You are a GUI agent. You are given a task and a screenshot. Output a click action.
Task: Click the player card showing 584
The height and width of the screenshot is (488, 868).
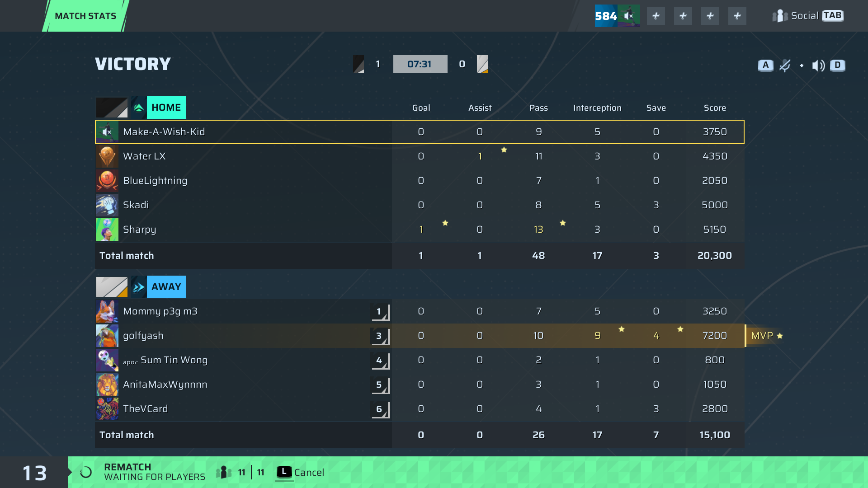(x=617, y=16)
